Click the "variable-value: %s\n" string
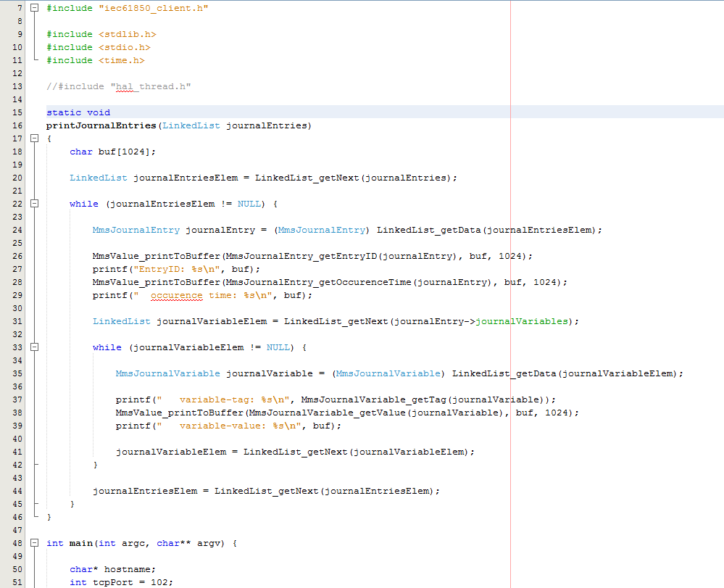The image size is (724, 588). pyautogui.click(x=231, y=426)
